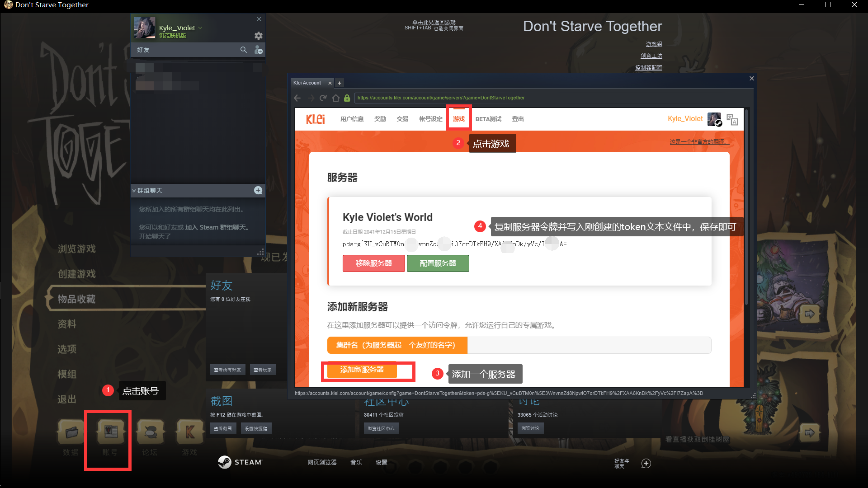This screenshot has height=488, width=868.
Task: Click the translate language icon on Klei page
Action: tap(732, 119)
